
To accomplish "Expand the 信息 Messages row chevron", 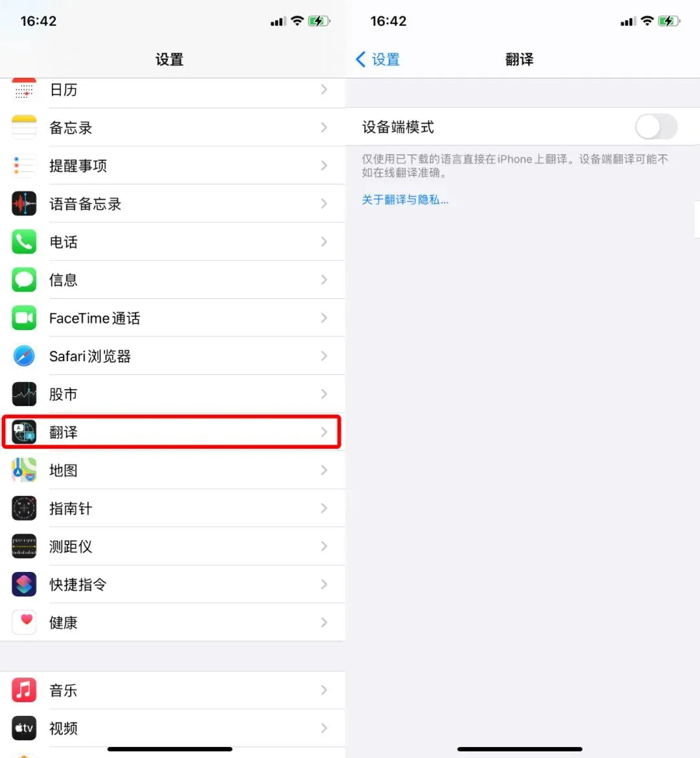I will pyautogui.click(x=323, y=280).
